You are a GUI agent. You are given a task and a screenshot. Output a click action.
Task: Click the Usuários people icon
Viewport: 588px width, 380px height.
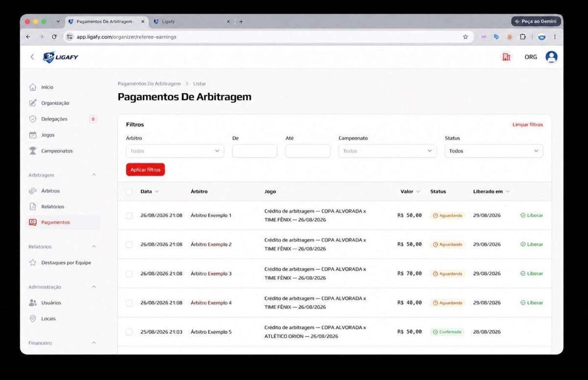point(33,303)
